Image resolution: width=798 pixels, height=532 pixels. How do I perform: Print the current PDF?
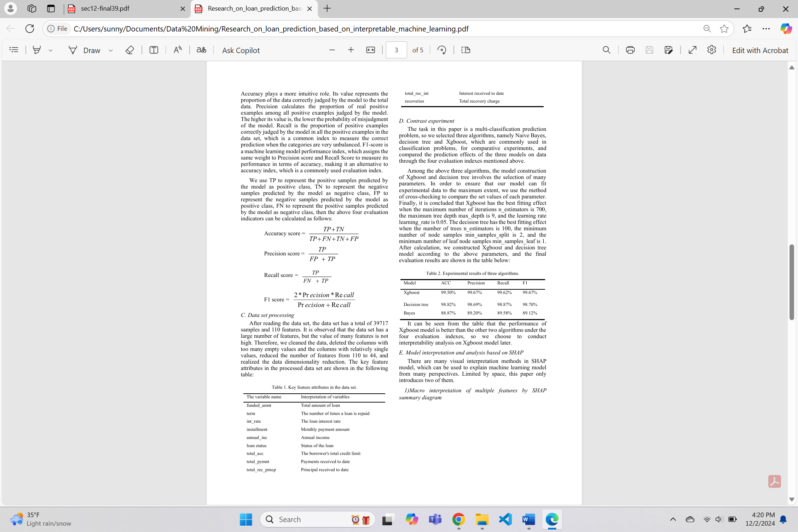pos(630,50)
